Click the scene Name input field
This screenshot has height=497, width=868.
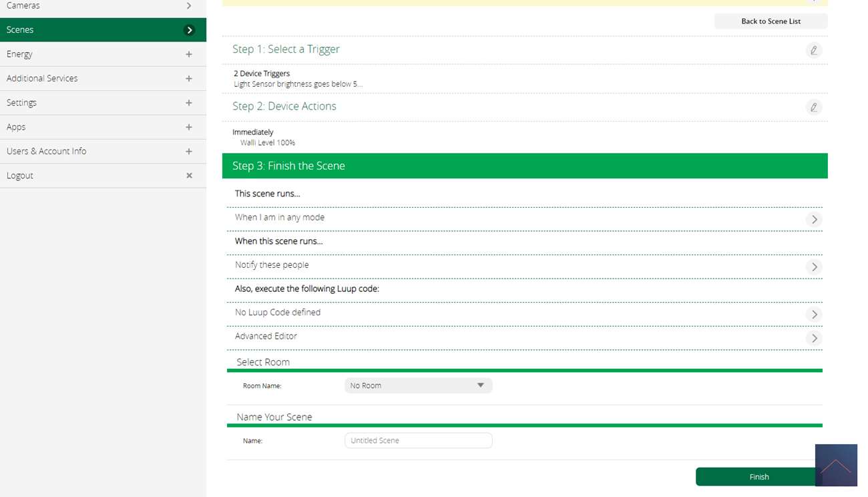[x=418, y=440]
